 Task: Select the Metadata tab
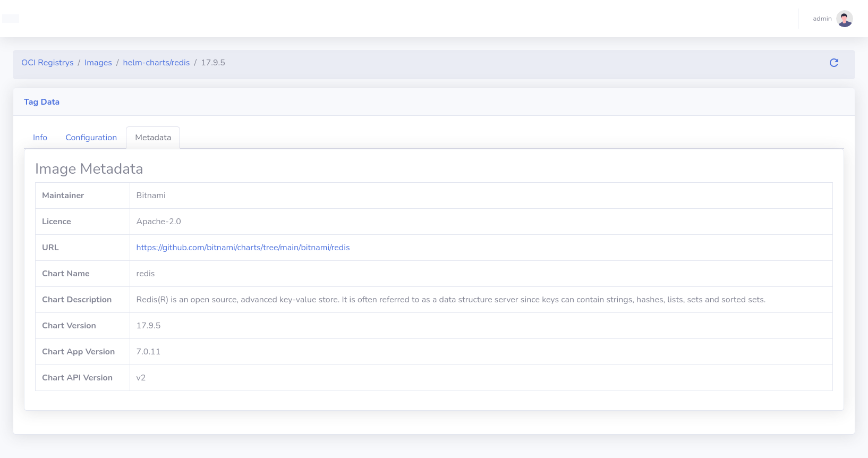click(x=153, y=138)
